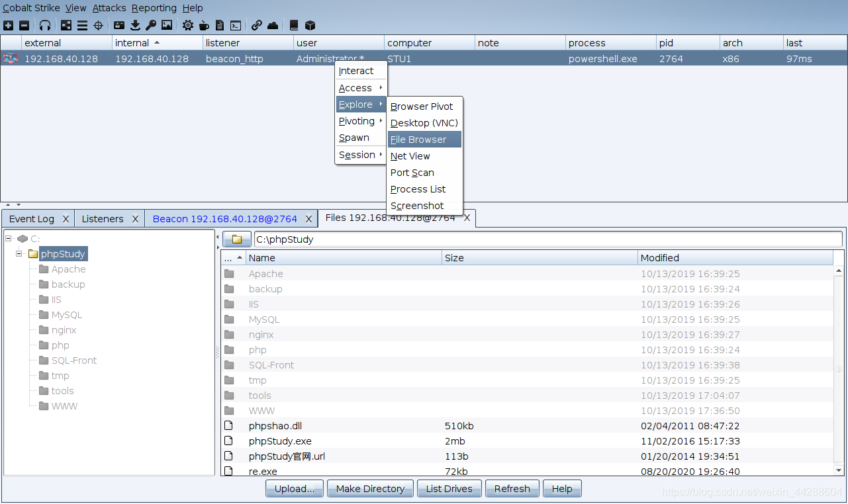Click the file icon of phpStudy.exe
The image size is (848, 504).
click(x=229, y=441)
